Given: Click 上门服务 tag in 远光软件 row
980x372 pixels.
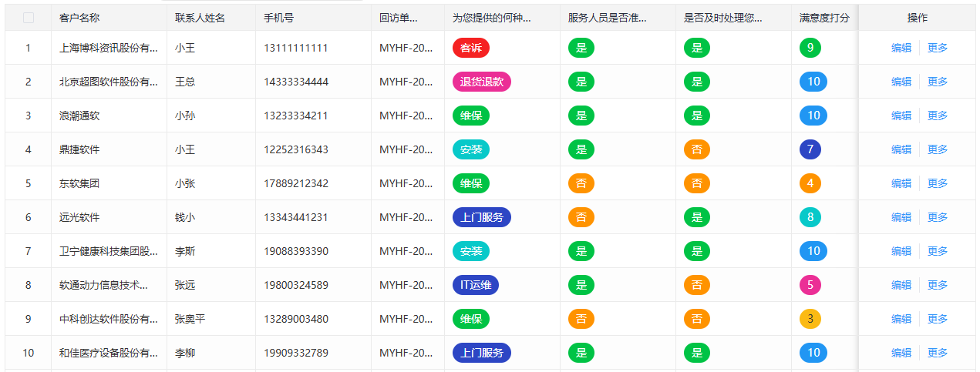Looking at the screenshot, I should [x=481, y=217].
